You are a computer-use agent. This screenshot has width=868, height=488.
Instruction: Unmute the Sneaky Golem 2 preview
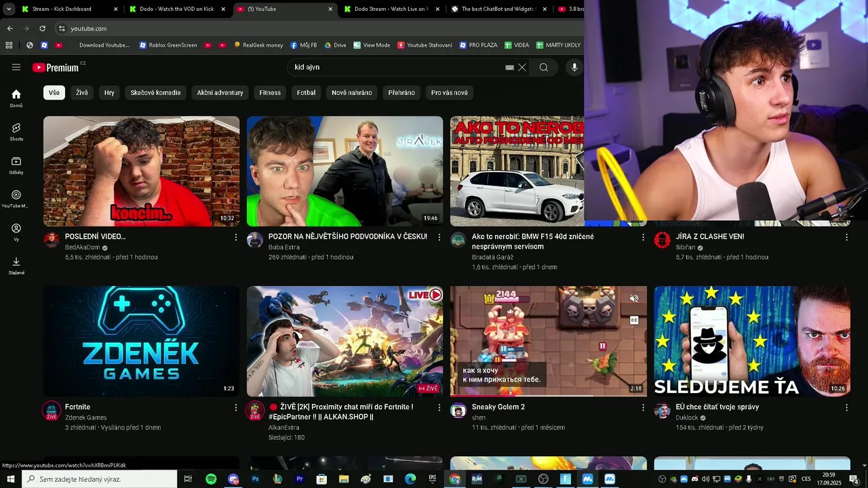point(634,298)
